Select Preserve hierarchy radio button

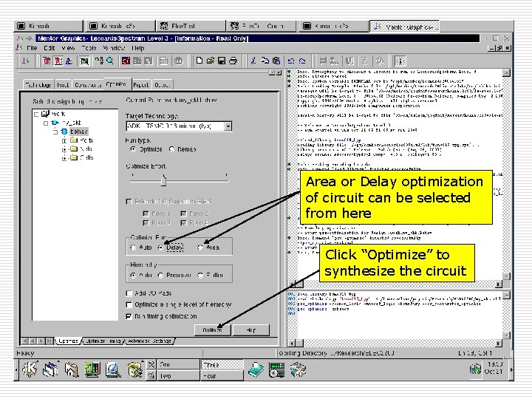161,275
